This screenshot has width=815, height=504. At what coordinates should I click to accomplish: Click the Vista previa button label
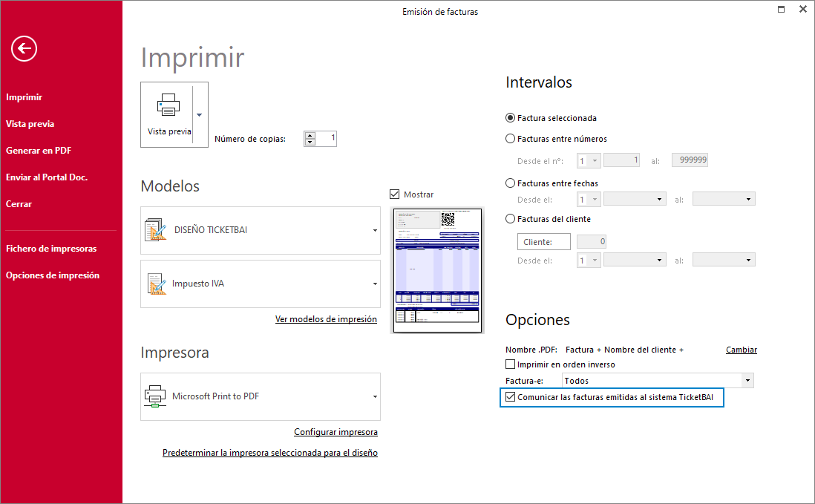pos(169,131)
